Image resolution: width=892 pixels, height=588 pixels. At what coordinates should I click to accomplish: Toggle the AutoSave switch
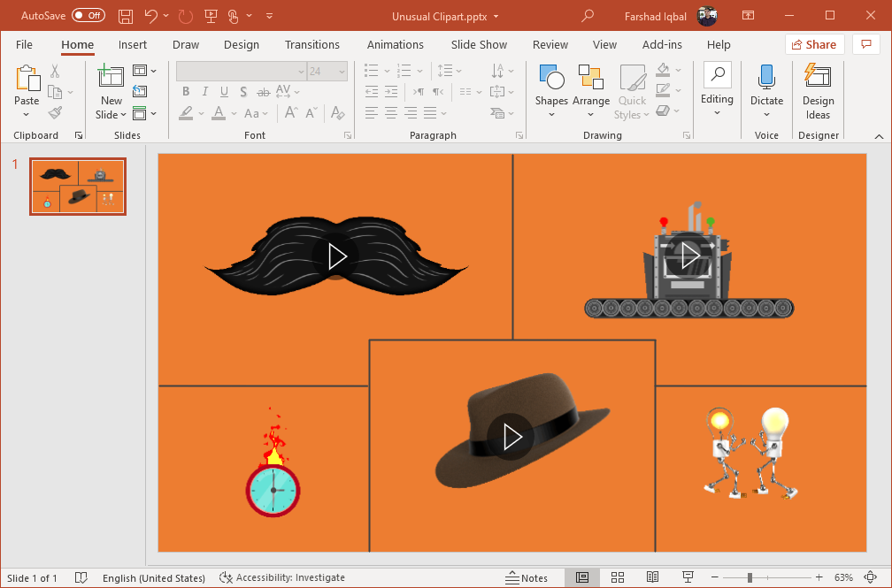pyautogui.click(x=88, y=16)
